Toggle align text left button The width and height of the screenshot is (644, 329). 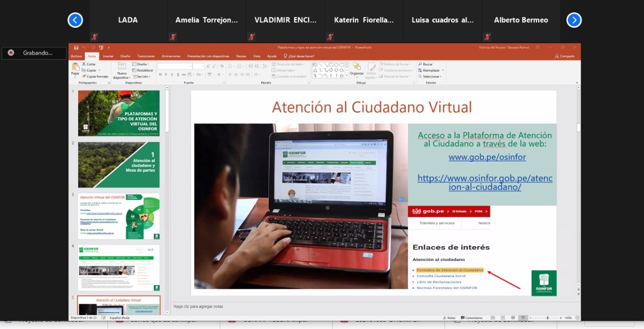point(229,75)
